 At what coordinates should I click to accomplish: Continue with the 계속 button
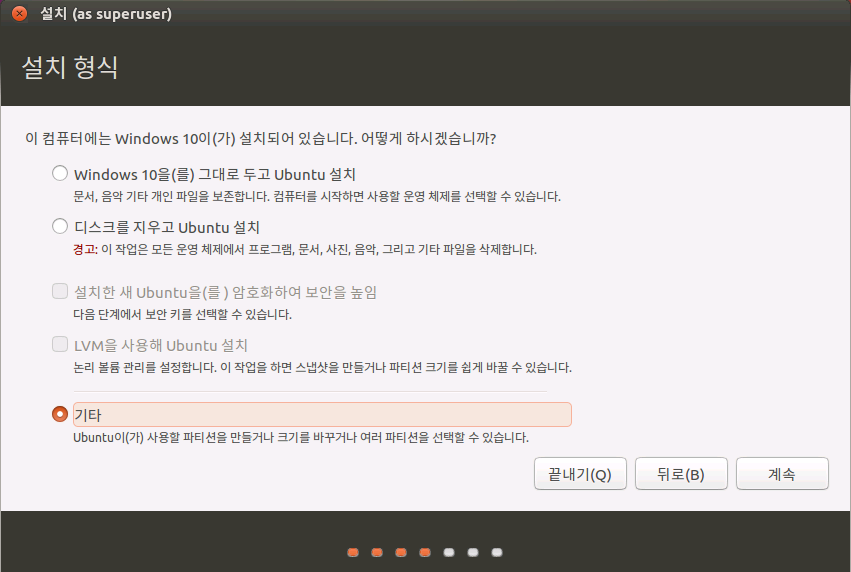pos(782,474)
